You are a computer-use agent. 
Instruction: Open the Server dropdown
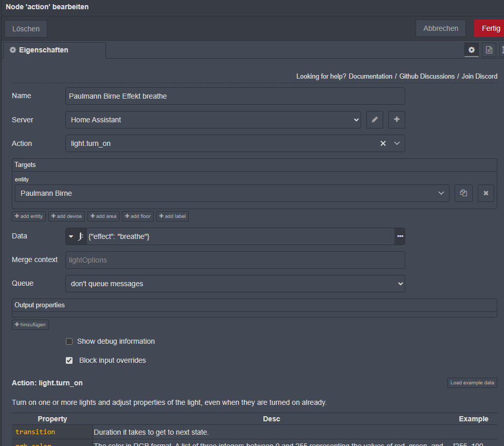tap(213, 120)
